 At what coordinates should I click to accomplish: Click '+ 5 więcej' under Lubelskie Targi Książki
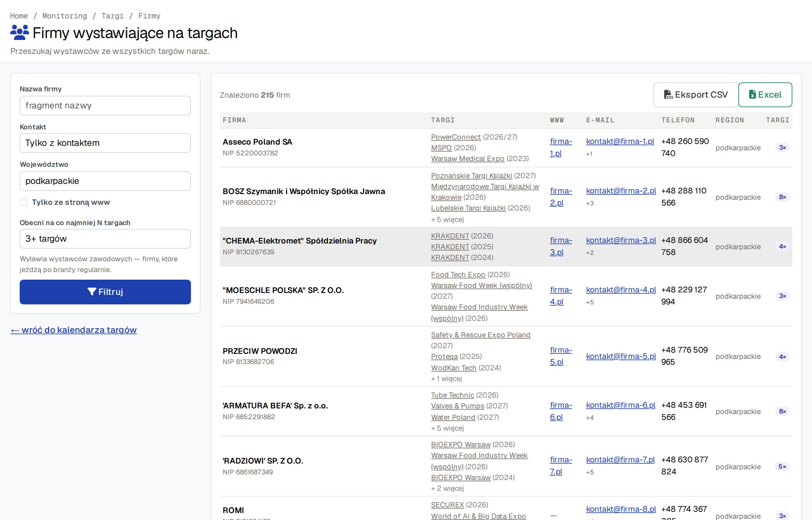(447, 219)
